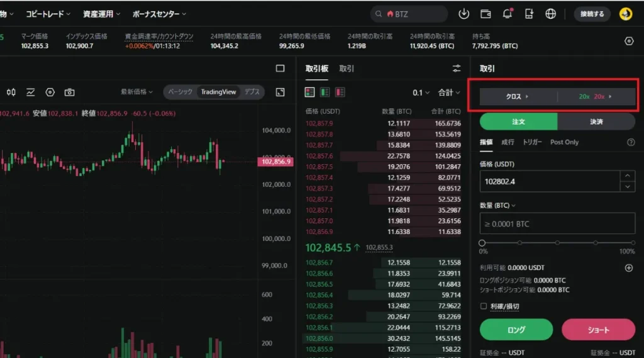Click the globe language icon
The width and height of the screenshot is (644, 358).
[551, 14]
